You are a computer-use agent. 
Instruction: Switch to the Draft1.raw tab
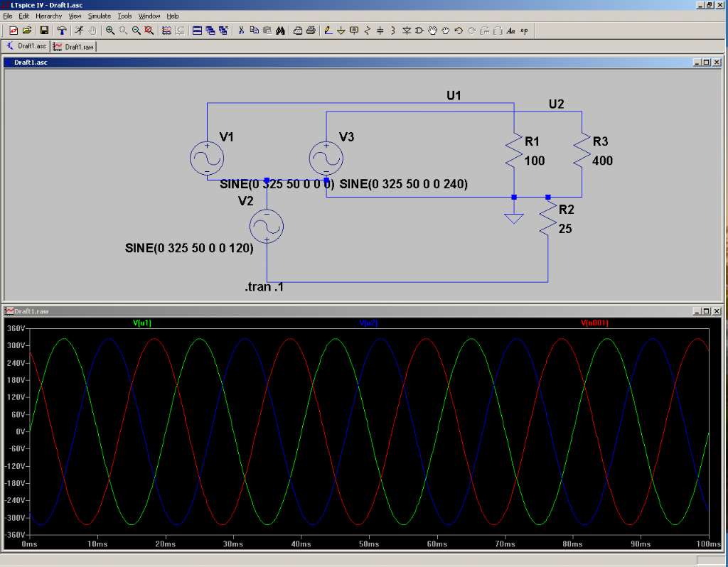pos(75,47)
